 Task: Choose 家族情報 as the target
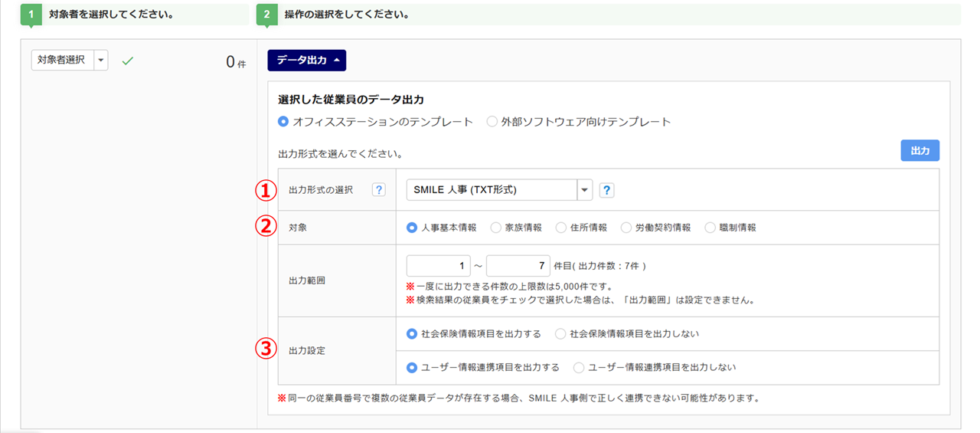coord(495,228)
